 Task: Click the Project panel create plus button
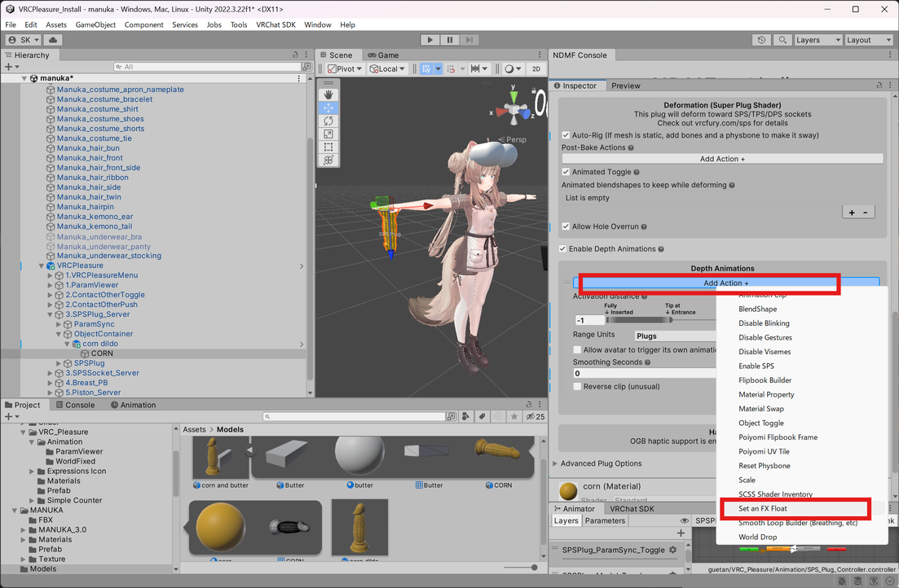[9, 417]
